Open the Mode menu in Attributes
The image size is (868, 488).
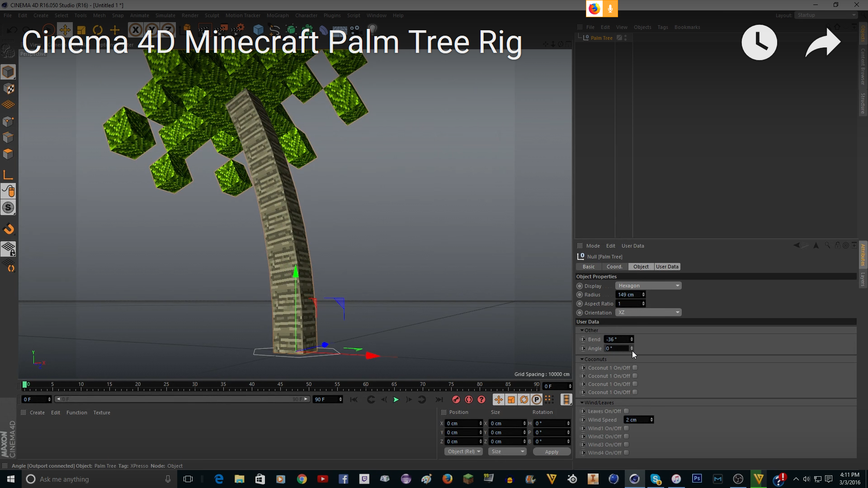(x=593, y=246)
